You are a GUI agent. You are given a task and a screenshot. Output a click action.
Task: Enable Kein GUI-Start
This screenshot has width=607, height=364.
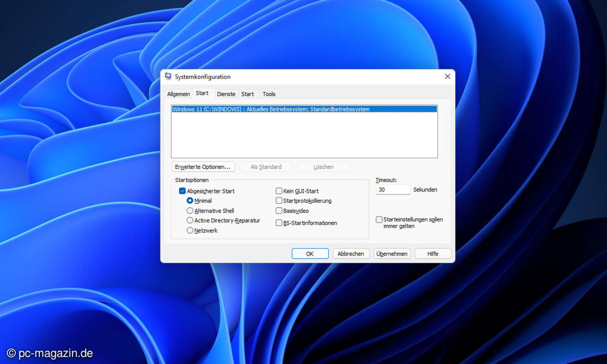click(x=279, y=191)
